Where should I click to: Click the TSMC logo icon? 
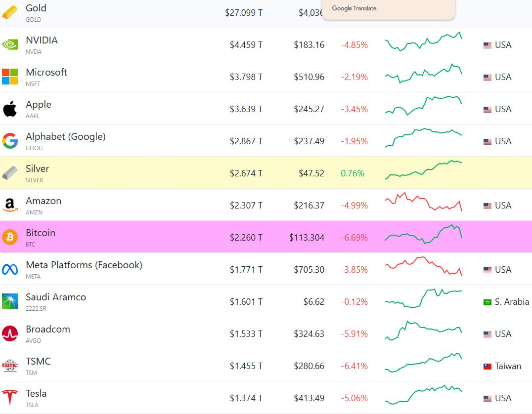click(x=10, y=366)
